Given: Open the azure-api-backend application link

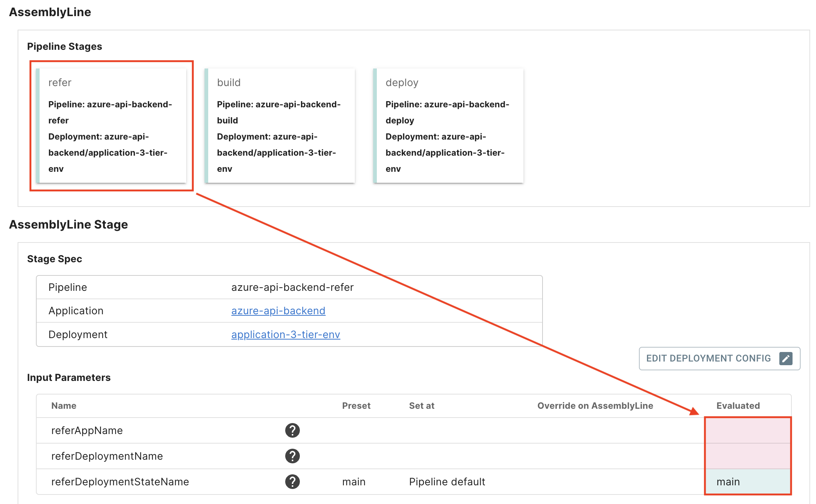Looking at the screenshot, I should click(278, 311).
